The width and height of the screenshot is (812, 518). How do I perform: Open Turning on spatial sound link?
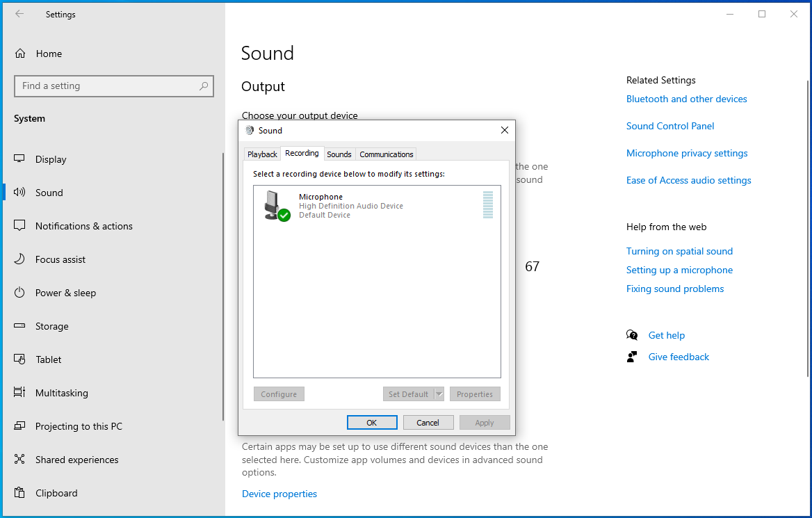point(679,251)
